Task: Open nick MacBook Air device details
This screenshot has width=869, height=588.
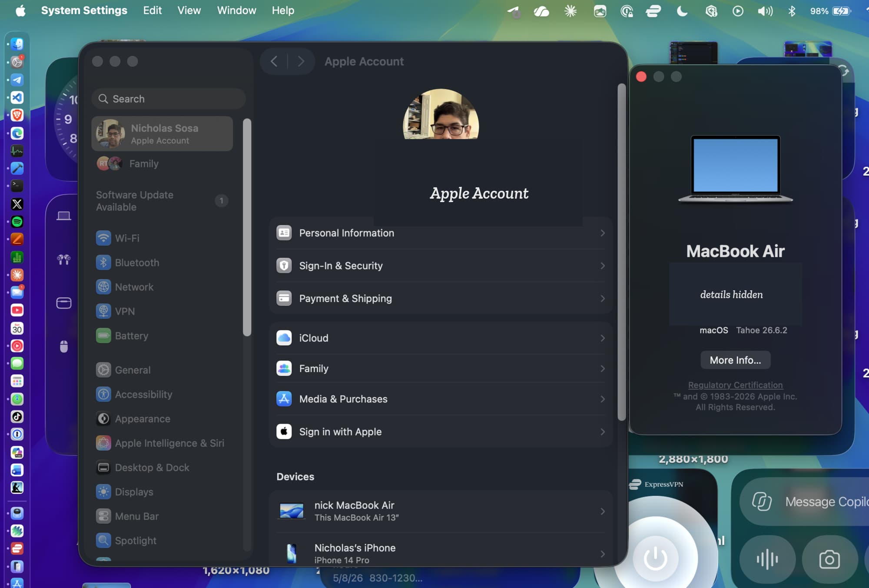Action: [x=441, y=511]
